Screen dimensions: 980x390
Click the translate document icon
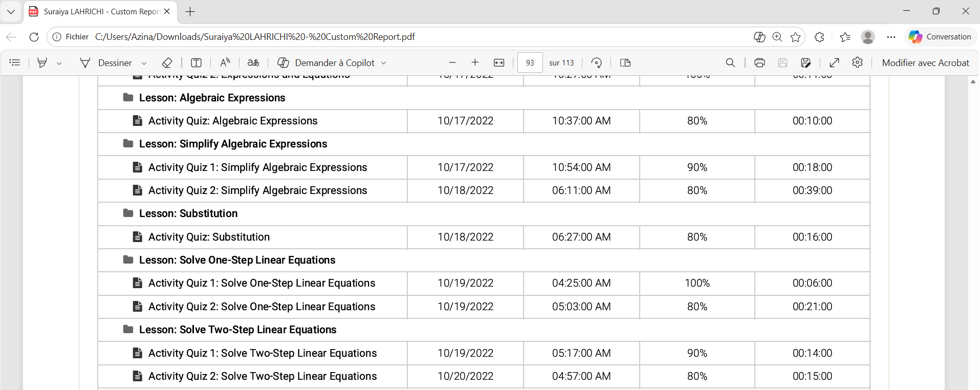[253, 62]
